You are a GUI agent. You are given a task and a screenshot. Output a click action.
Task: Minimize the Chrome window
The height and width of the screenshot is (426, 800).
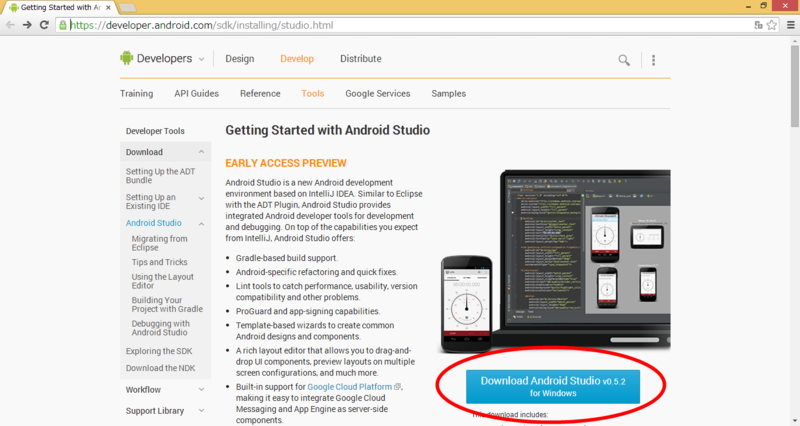click(748, 6)
